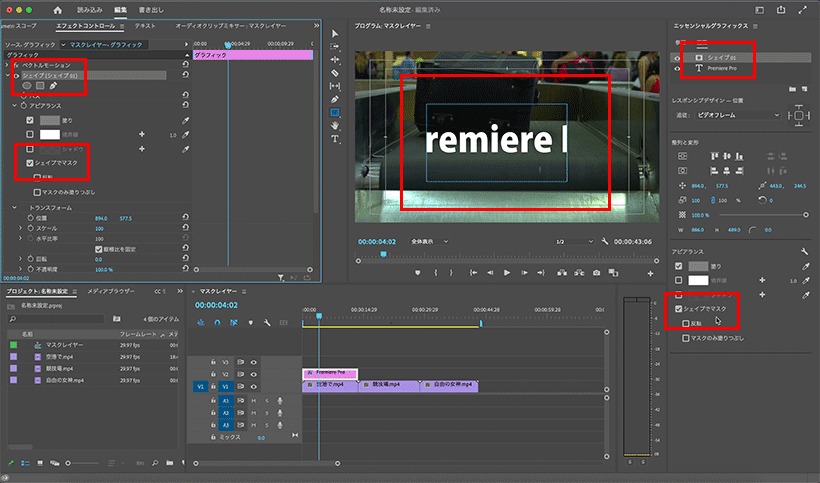Toggle the 塗り fill checkbox in Effect Controls
This screenshot has width=820, height=483.
(30, 120)
